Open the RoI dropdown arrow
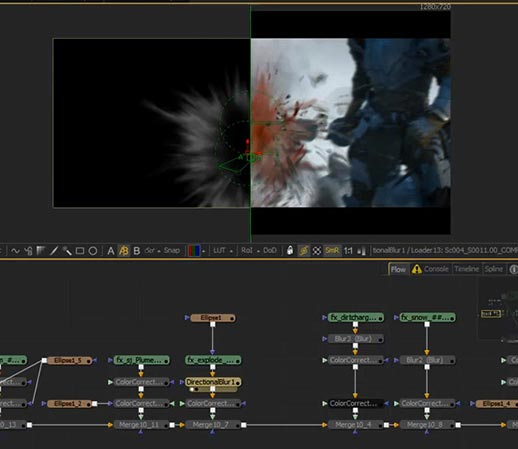 tap(258, 251)
